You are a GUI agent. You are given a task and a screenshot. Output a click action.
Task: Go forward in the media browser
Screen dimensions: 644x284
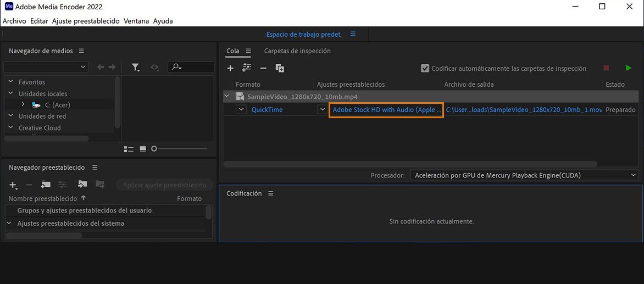112,68
